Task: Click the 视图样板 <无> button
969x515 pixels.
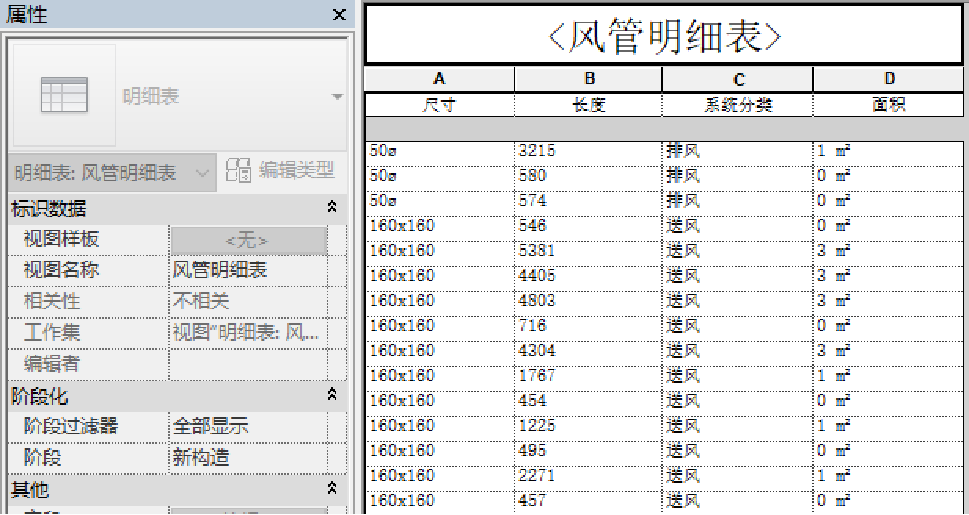Action: pos(248,240)
